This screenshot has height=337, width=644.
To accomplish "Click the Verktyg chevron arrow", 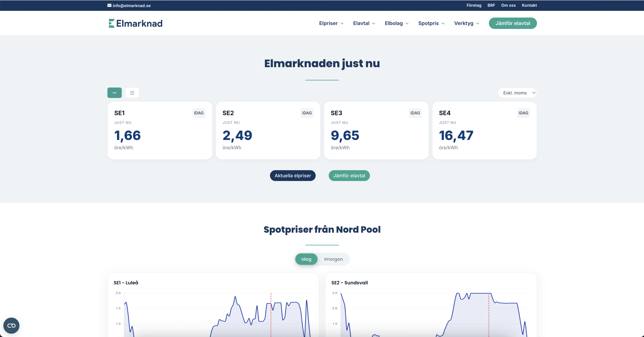I will (x=477, y=23).
